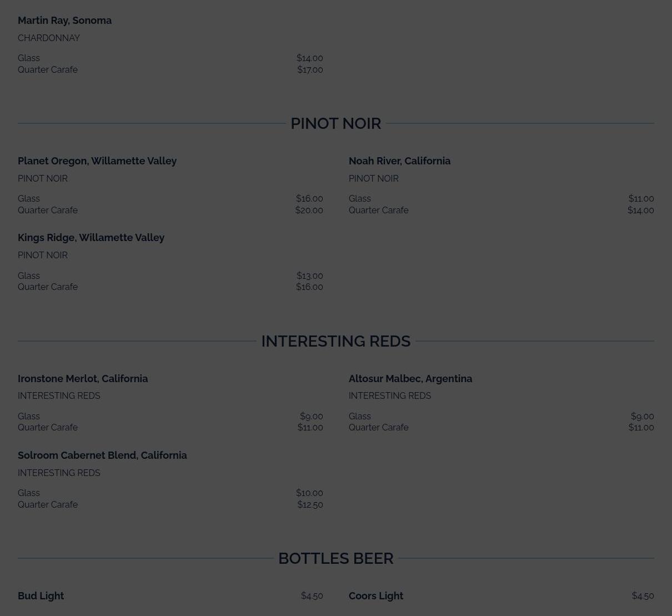This screenshot has width=672, height=616.
Task: Open the Ironstone Merlot, California item
Action: [x=83, y=379]
